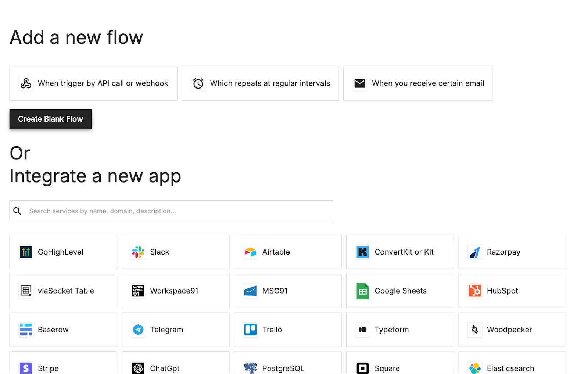Click the Workspace91 logo icon
Screen dimensions: 588x374
tap(138, 291)
